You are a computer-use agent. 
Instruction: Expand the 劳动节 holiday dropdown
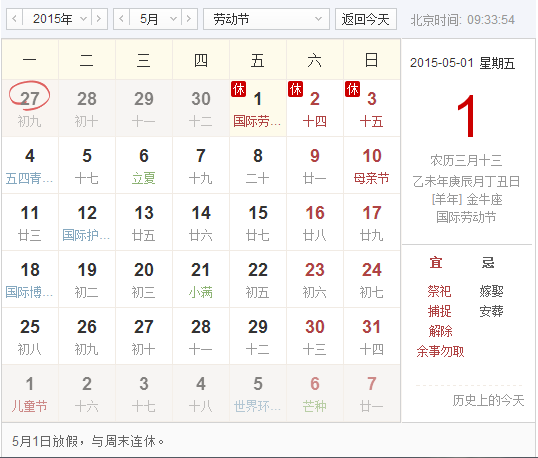click(266, 19)
